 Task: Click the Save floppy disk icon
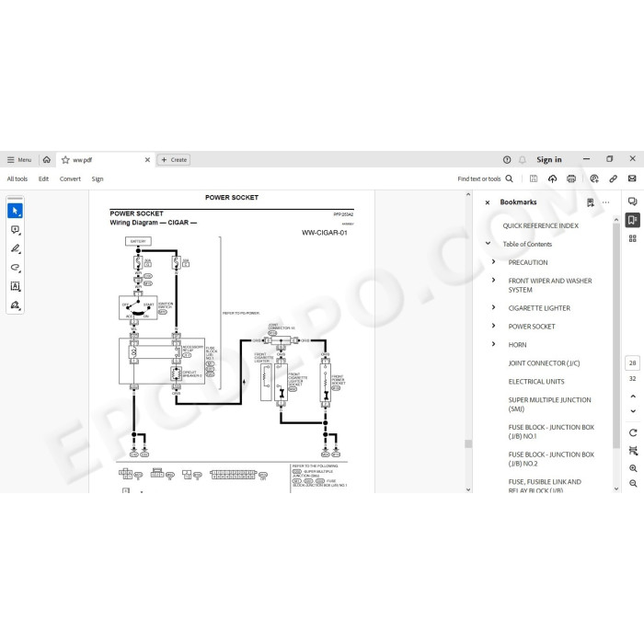point(534,178)
